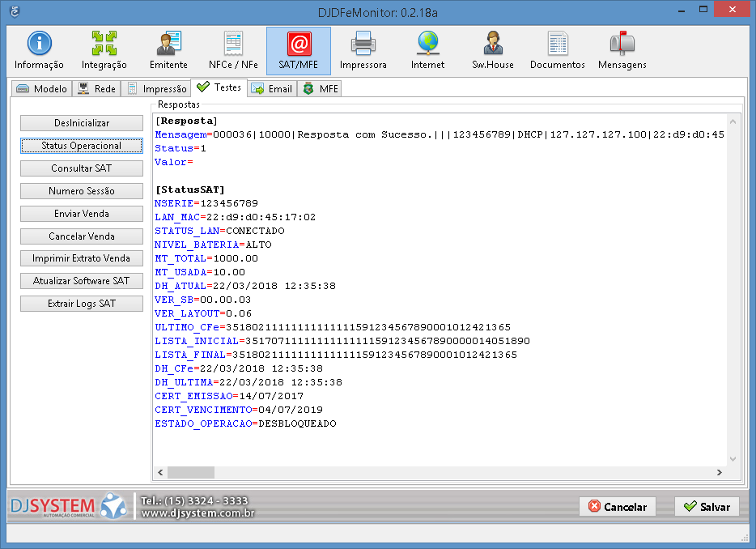The image size is (756, 549).
Task: Click the STATUS_LAN=CONECTADO line
Action: click(219, 231)
